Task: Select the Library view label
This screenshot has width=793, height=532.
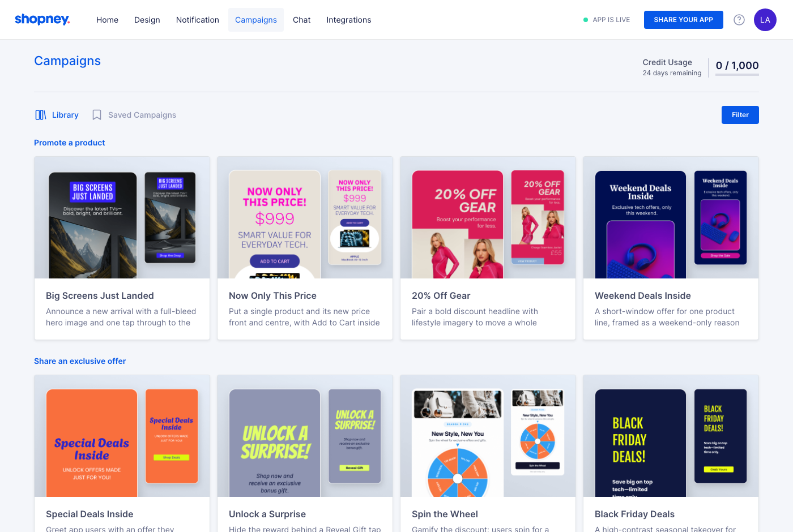Action: [x=65, y=115]
